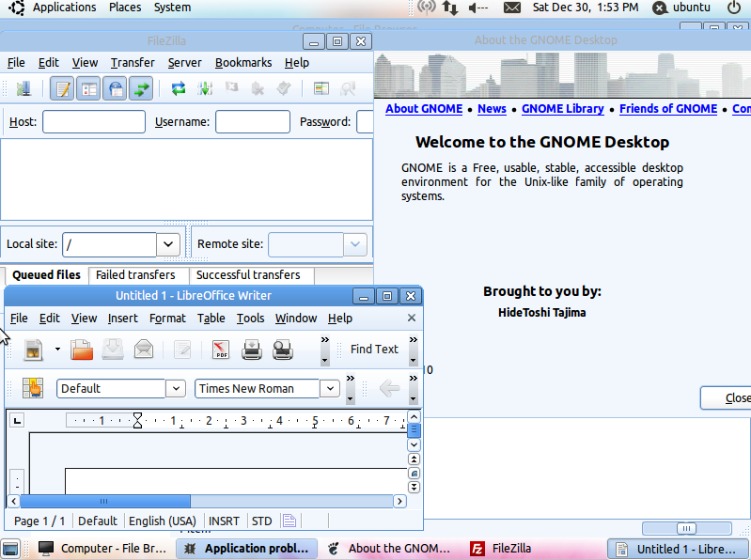
Task: Open FileZilla Transfer menu
Action: [x=133, y=63]
